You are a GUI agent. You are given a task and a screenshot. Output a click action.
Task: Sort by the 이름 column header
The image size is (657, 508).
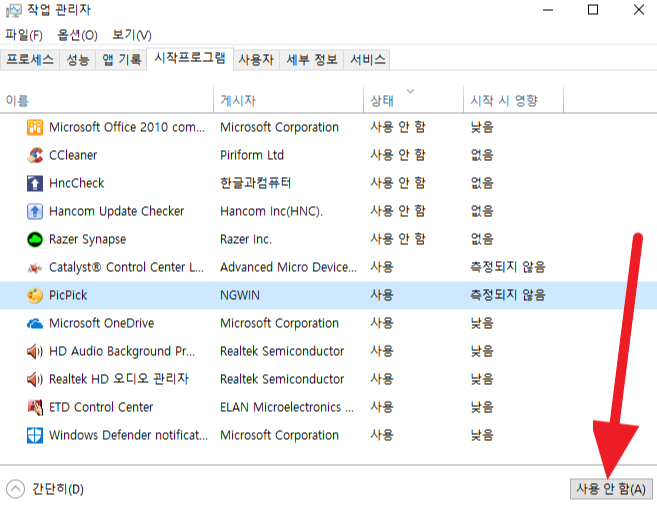[x=107, y=100]
